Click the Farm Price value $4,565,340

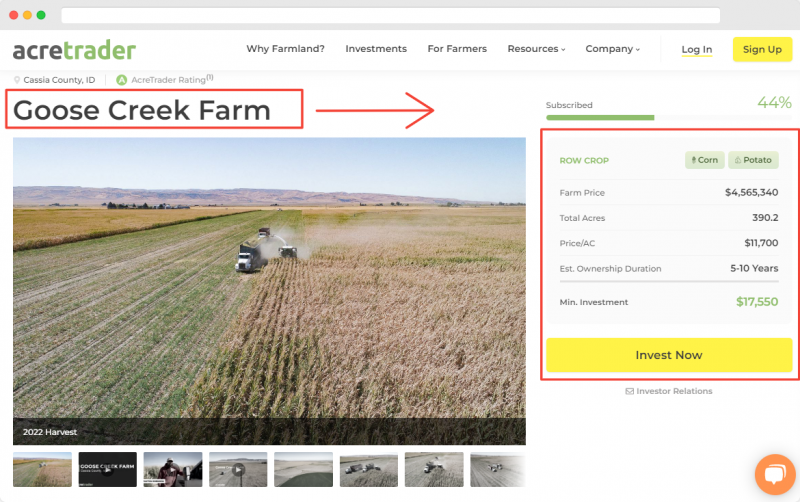point(752,192)
